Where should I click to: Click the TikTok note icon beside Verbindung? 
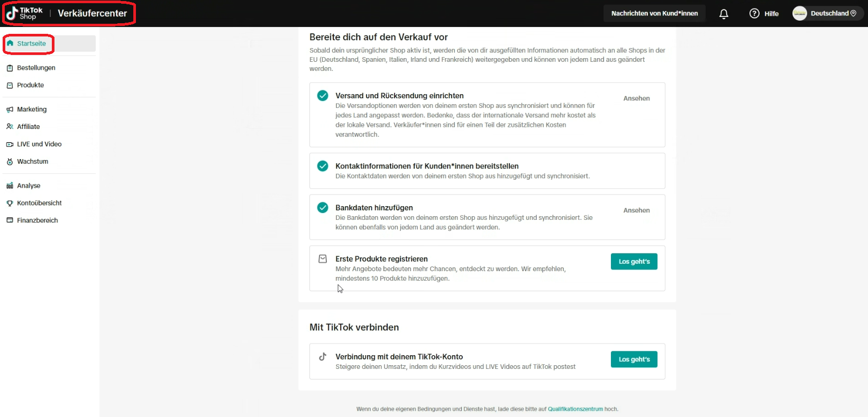tap(323, 357)
